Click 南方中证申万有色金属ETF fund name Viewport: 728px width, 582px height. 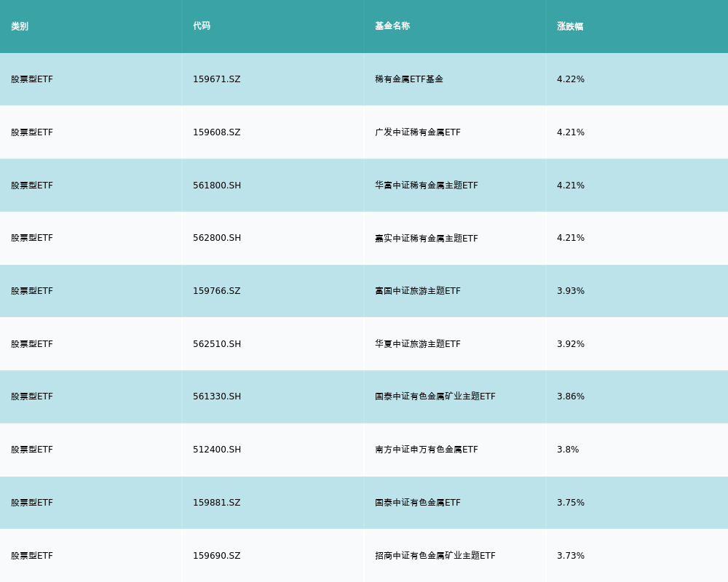point(427,450)
